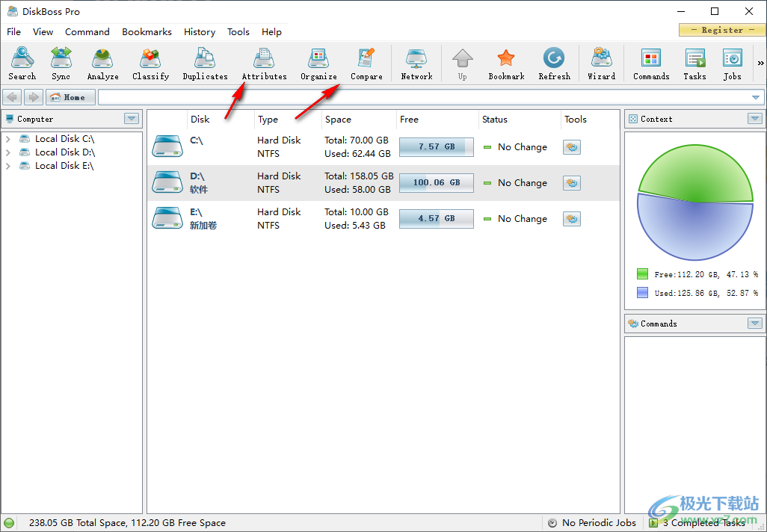Navigate forward with the right arrow
Viewport: 767px width, 532px height.
click(x=33, y=97)
